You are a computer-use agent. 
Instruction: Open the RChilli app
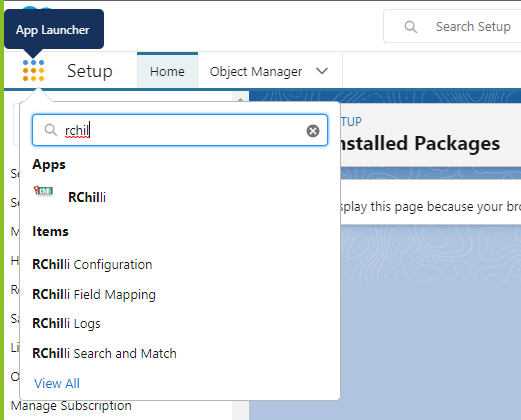tap(87, 197)
